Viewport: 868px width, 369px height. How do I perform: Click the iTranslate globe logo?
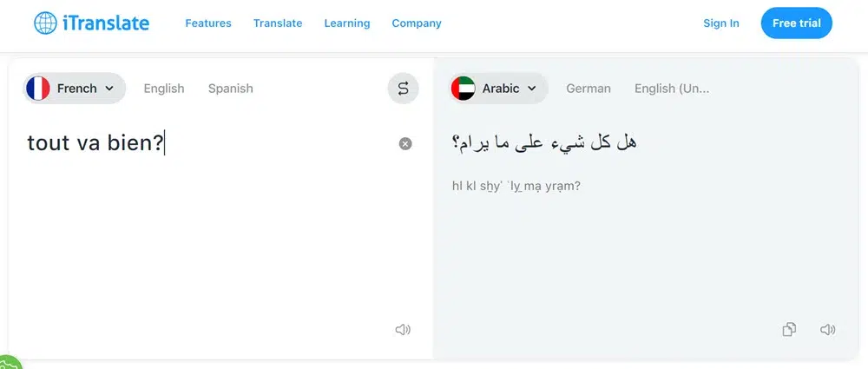point(45,23)
